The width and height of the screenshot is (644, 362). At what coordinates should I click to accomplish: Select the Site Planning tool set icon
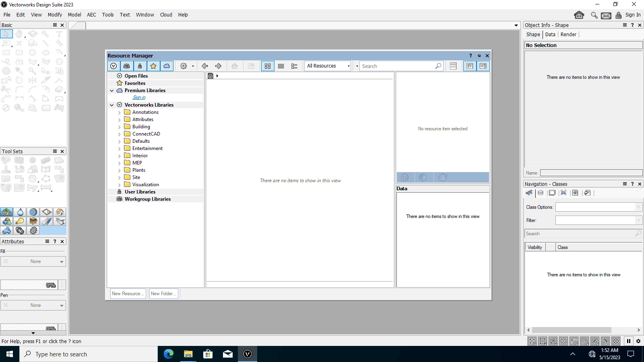click(7, 212)
